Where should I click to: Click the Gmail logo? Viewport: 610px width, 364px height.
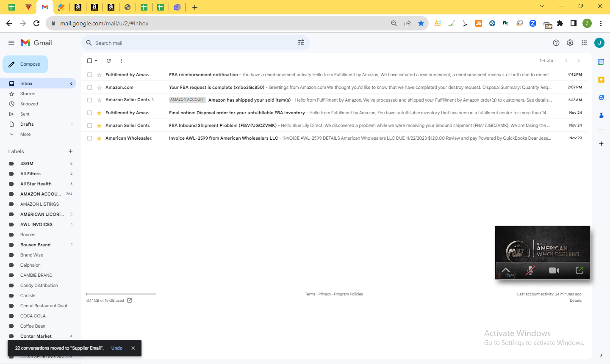pos(36,43)
